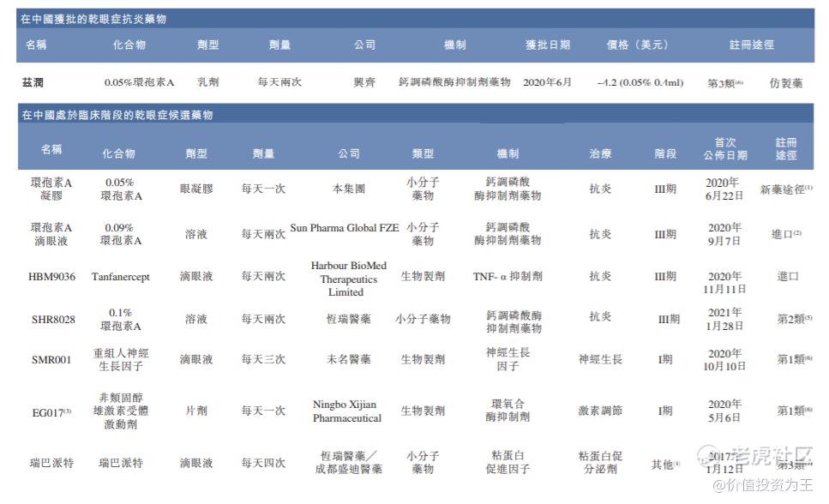Screen dimensions: 829x504
Task: Click the company '未名醫藥'
Action: [x=348, y=360]
